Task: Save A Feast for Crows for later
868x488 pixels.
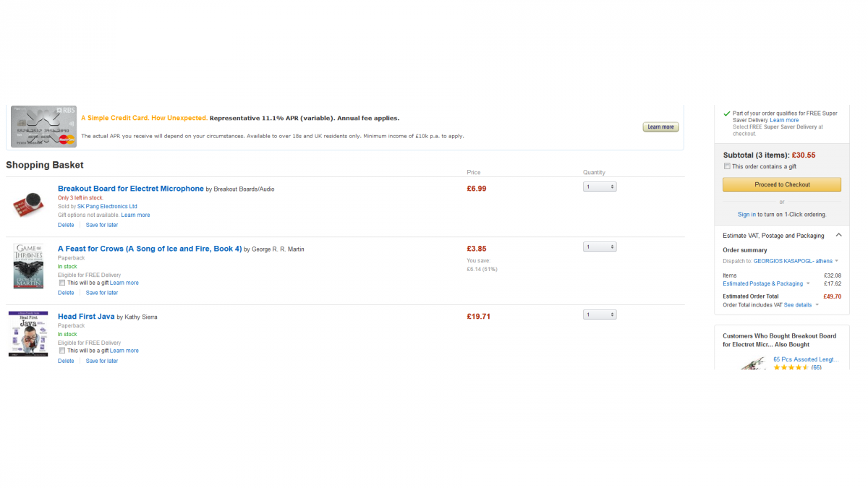Action: (102, 293)
